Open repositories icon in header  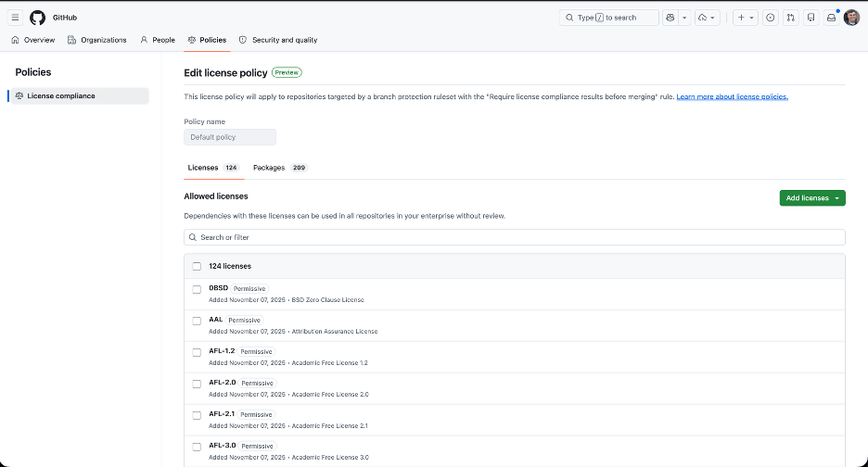coord(811,18)
